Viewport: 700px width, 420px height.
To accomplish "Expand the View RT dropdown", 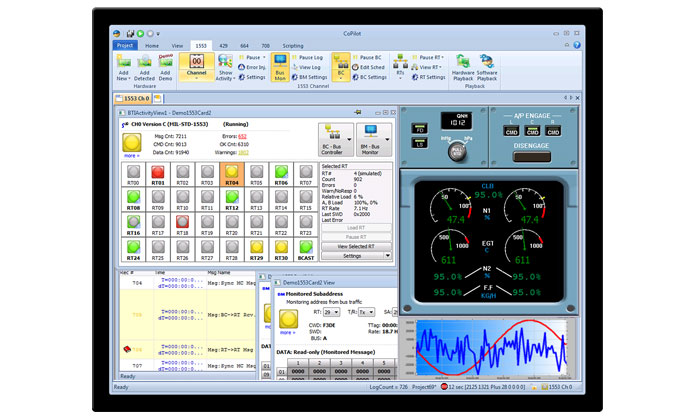I will click(x=441, y=67).
